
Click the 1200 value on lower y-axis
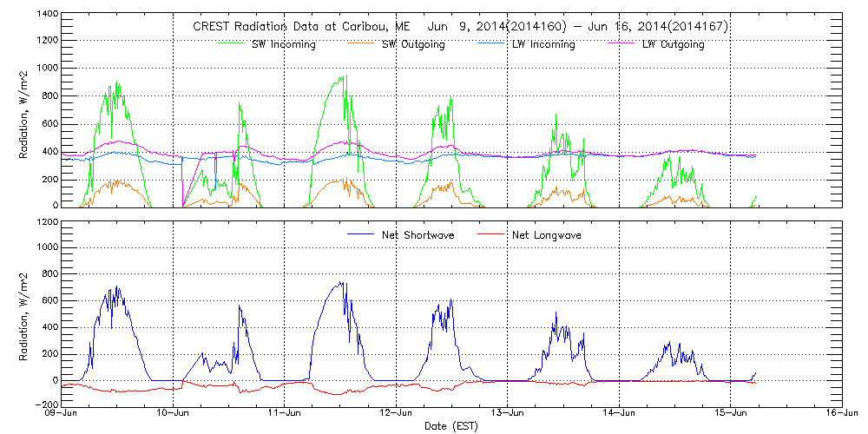pos(49,221)
